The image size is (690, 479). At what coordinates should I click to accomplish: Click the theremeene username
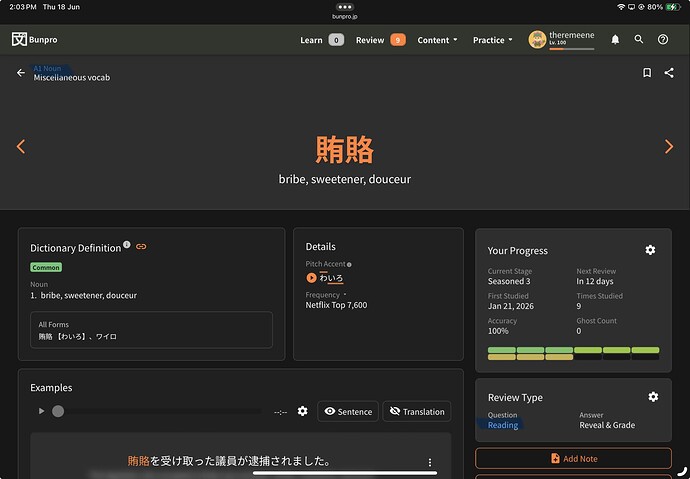click(x=571, y=35)
